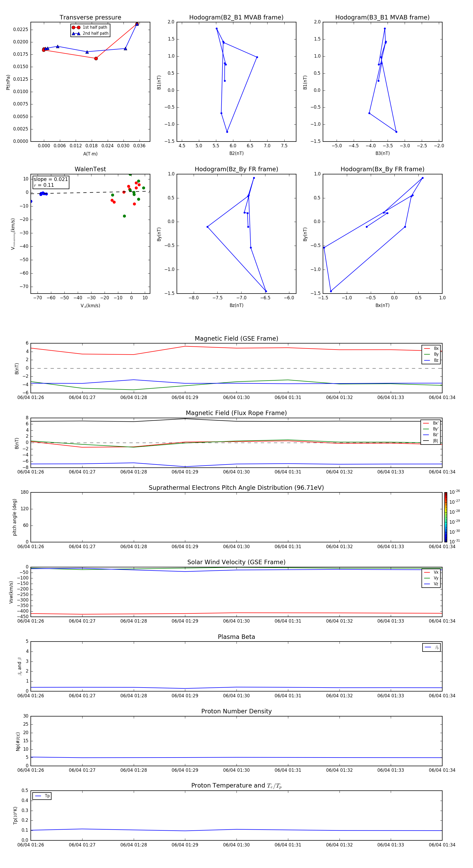Click the 'WalenTest' plot title

point(90,169)
